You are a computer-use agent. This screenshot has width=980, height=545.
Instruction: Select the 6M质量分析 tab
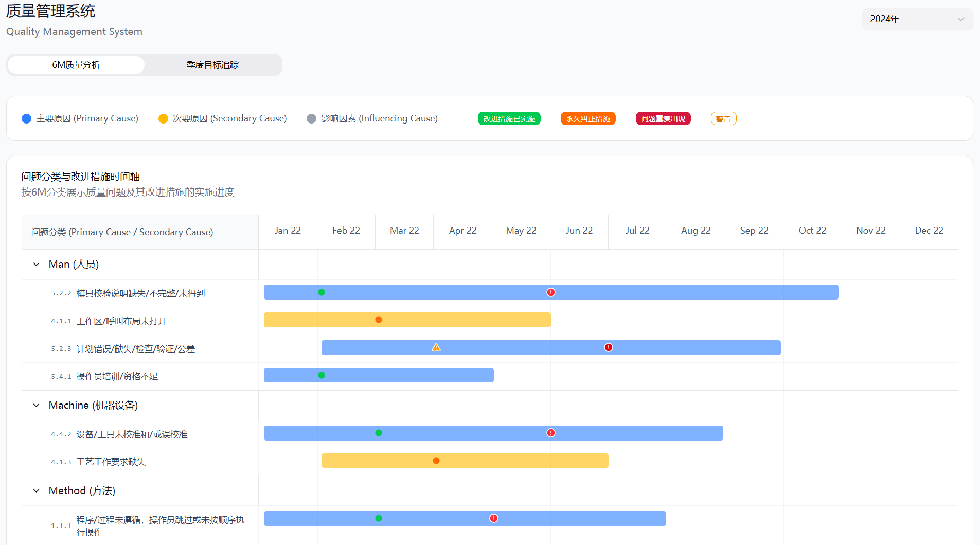tap(76, 65)
